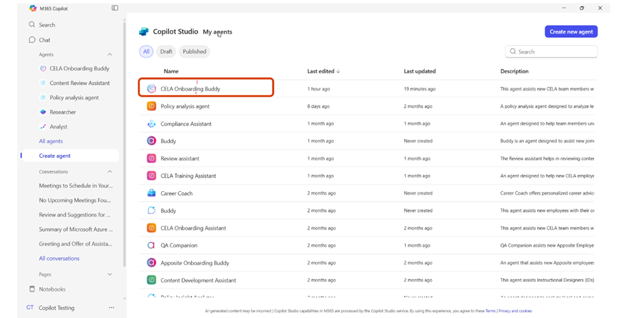The height and width of the screenshot is (318, 644).
Task: Open the 'CELA Training Assistant' agent name
Action: [188, 176]
